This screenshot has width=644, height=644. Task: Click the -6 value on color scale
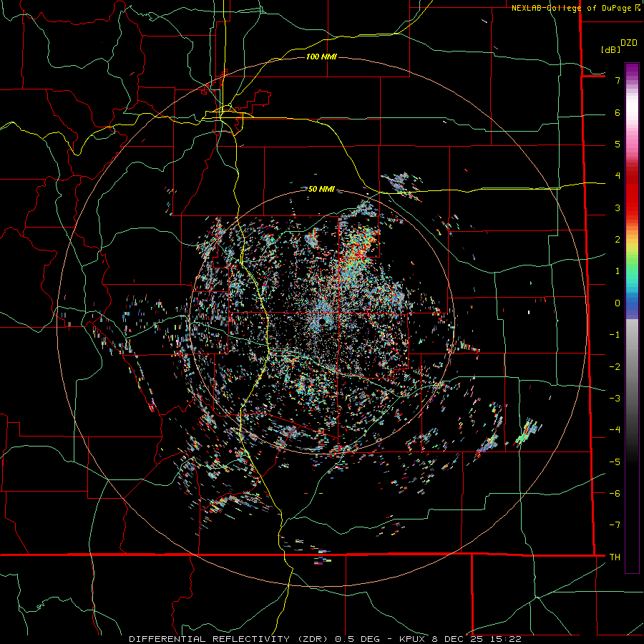pyautogui.click(x=615, y=493)
